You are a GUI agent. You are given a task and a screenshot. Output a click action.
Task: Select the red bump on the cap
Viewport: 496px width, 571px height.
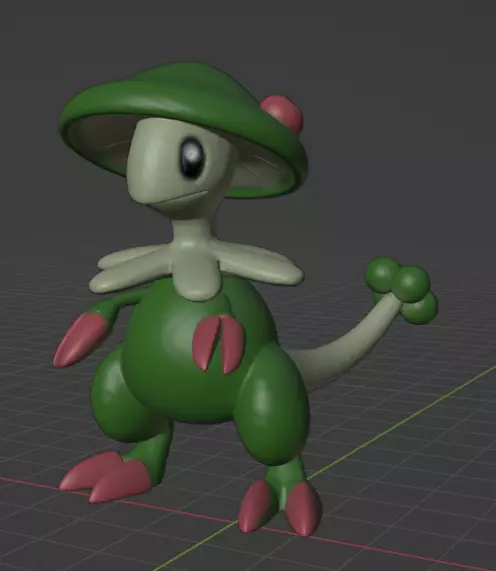point(282,113)
